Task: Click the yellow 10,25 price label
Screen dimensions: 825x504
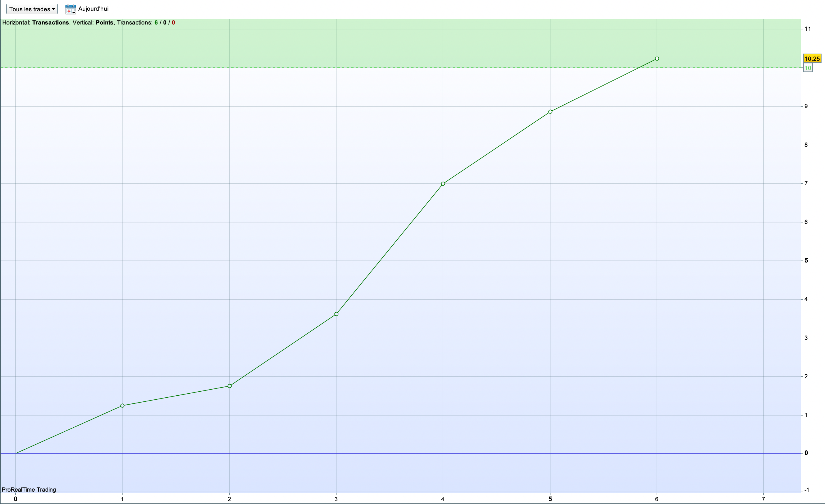Action: coord(812,58)
